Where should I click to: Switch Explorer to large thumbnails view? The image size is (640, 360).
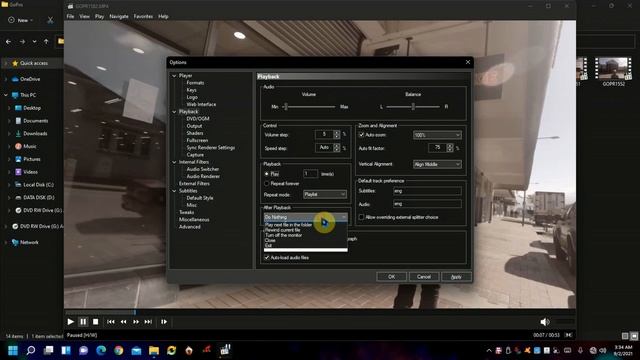click(634, 336)
